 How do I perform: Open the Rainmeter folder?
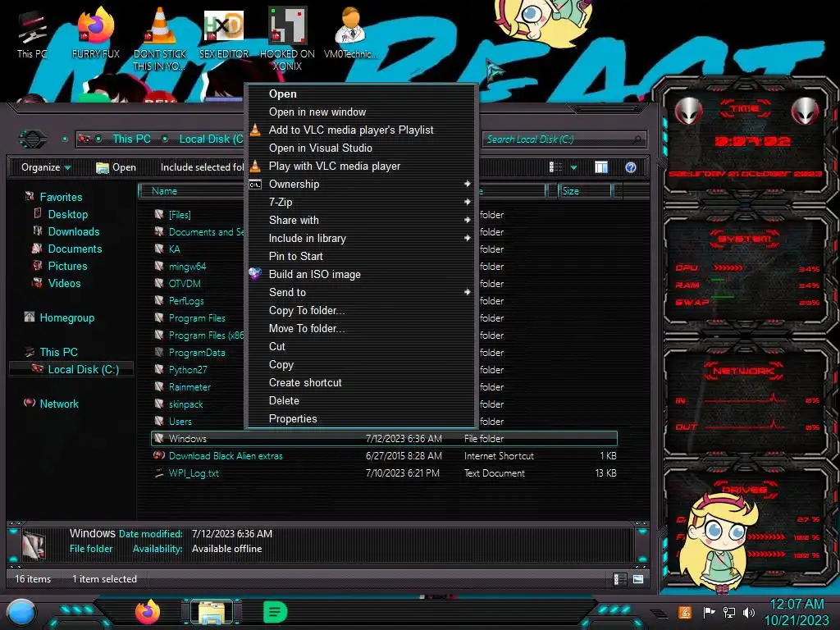(x=189, y=387)
